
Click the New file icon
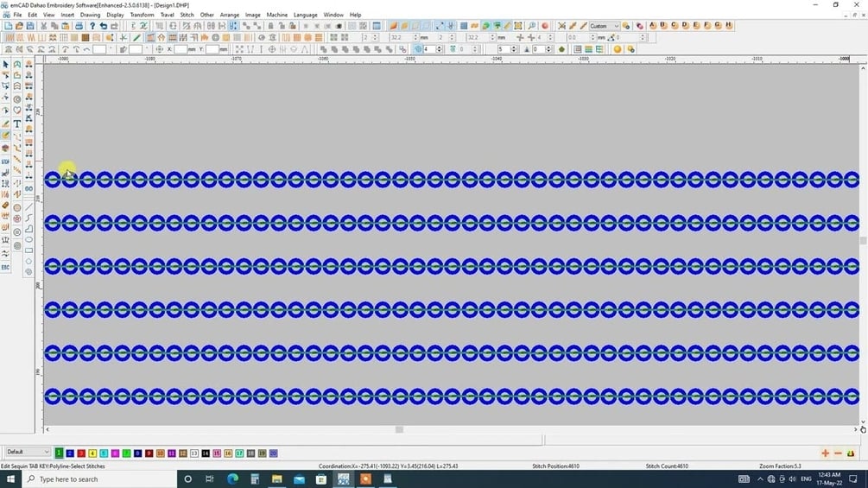9,26
